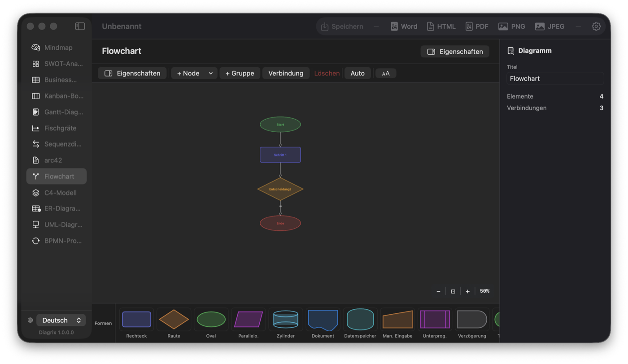
Task: Export the diagram as PNG
Action: [x=512, y=26]
